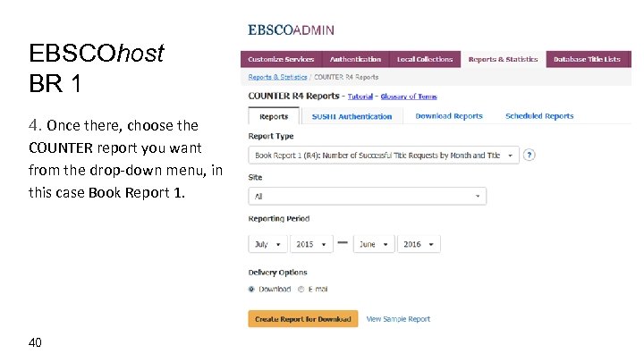The width and height of the screenshot is (644, 362).
Task: Open the Database Title Lists tab
Action: pos(587,59)
